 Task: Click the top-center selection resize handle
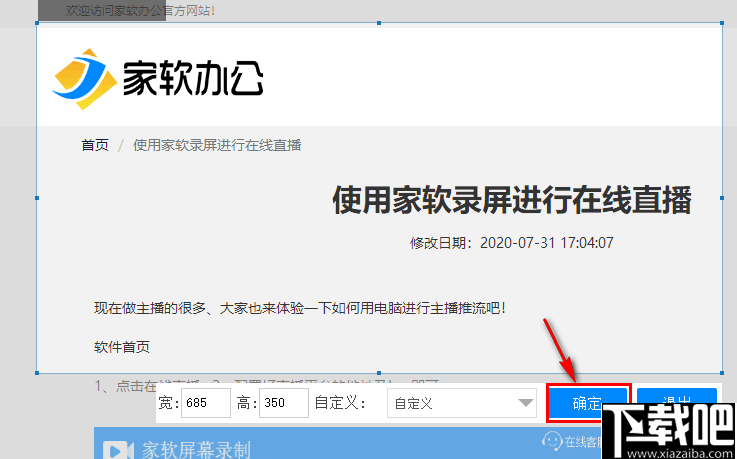coord(379,23)
